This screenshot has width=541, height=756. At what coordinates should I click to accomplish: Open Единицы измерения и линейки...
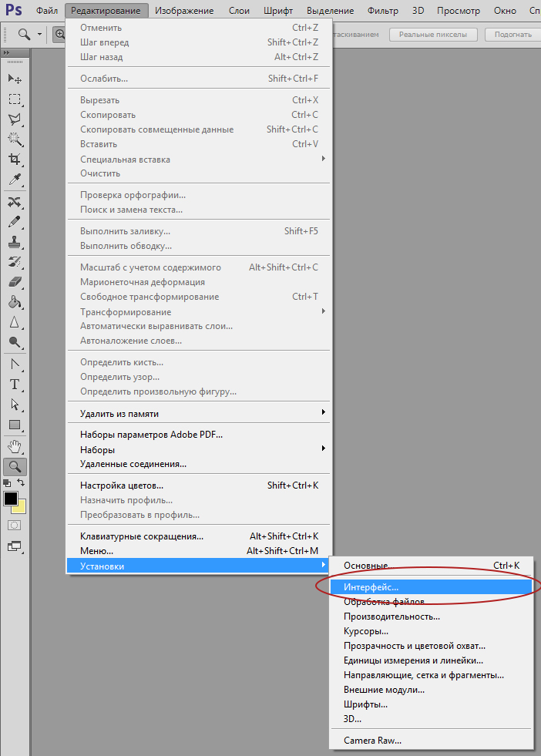pos(431,660)
